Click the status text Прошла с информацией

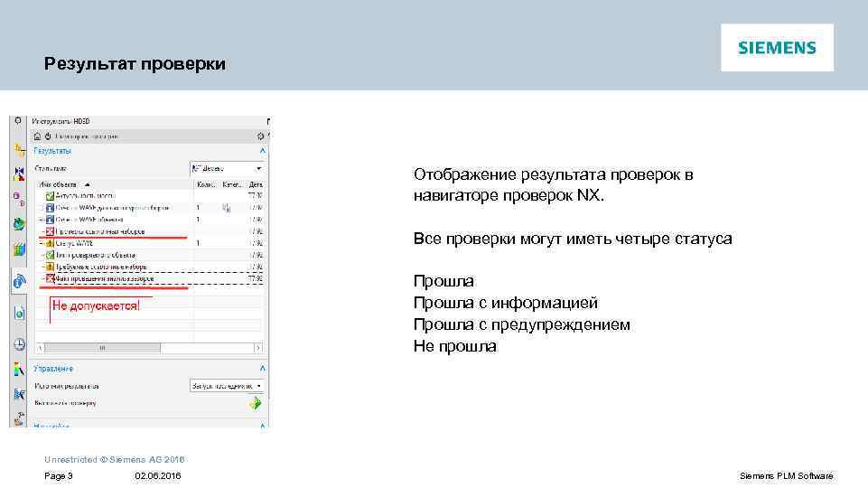point(506,303)
